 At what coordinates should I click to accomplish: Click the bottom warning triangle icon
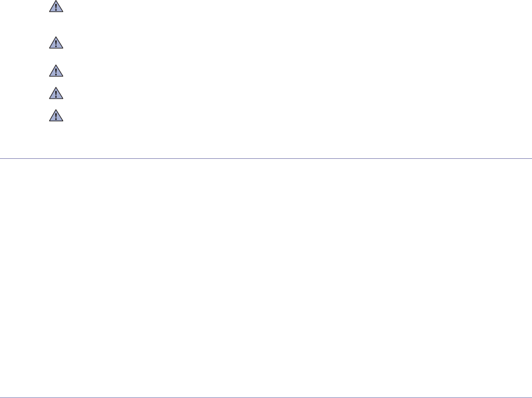(x=57, y=115)
